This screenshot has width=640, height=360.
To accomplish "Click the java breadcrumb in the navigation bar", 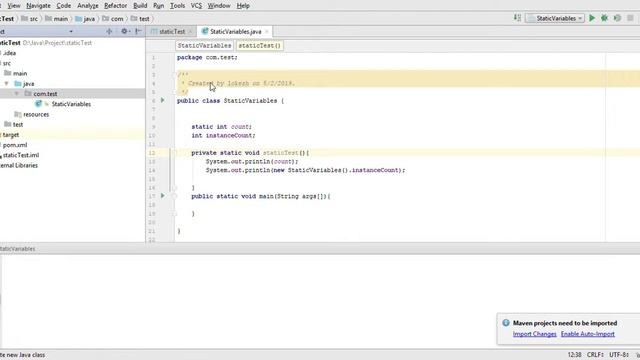I will point(85,19).
